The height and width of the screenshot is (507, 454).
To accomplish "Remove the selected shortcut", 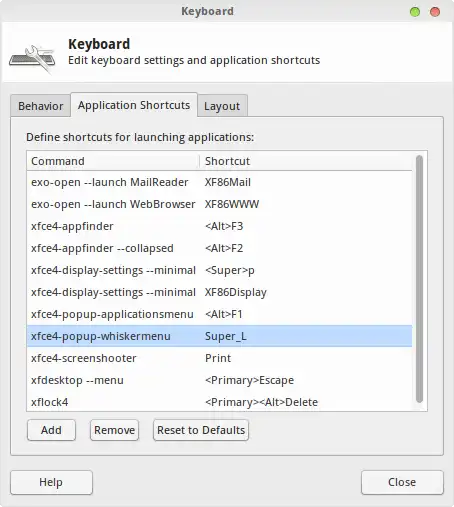I will coord(114,430).
